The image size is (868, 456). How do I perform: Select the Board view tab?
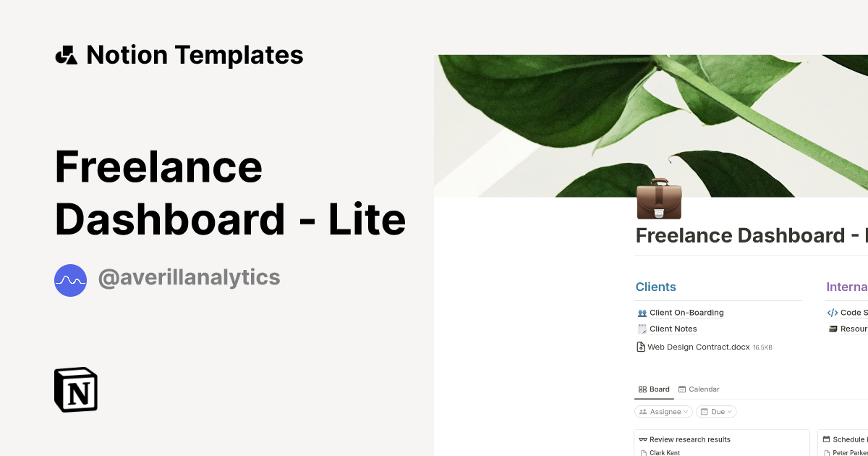pos(654,389)
